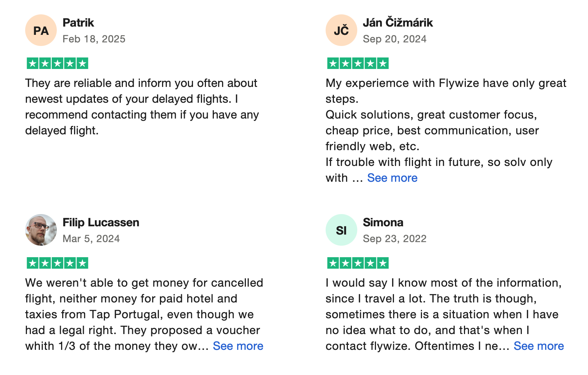Click the Feb 18, 2025 review date
Image resolution: width=588 pixels, height=375 pixels.
click(x=94, y=39)
